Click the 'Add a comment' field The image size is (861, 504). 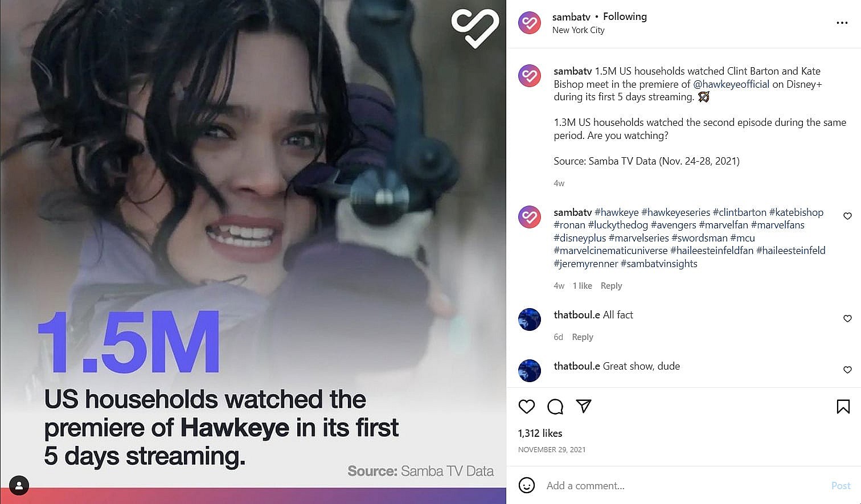pyautogui.click(x=683, y=486)
